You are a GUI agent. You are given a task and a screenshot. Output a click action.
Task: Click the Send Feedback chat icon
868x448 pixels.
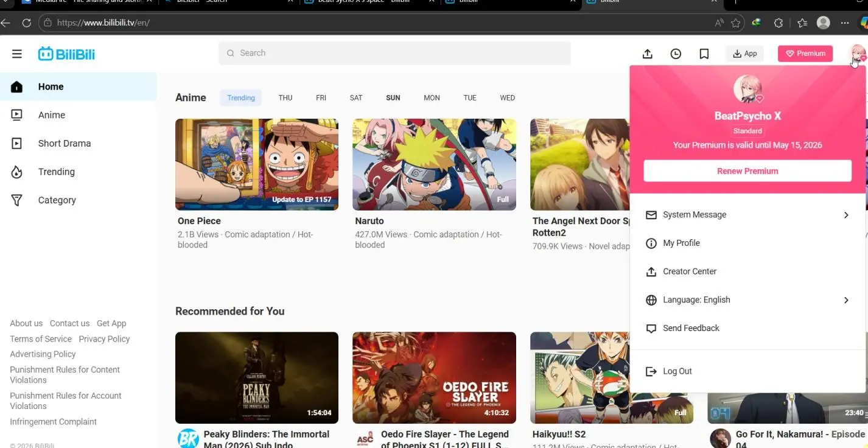[x=651, y=328]
